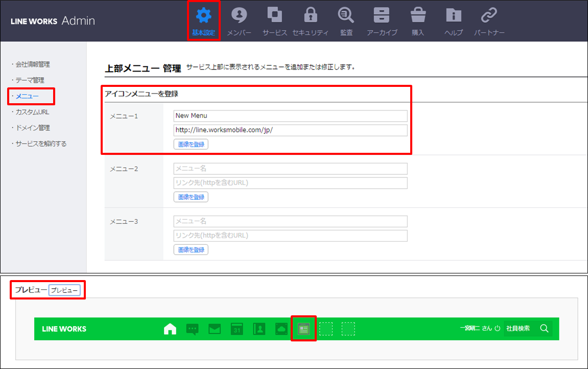Click 画像を登録 button for メニュー1
Screen dimensions: 588x369
[191, 145]
